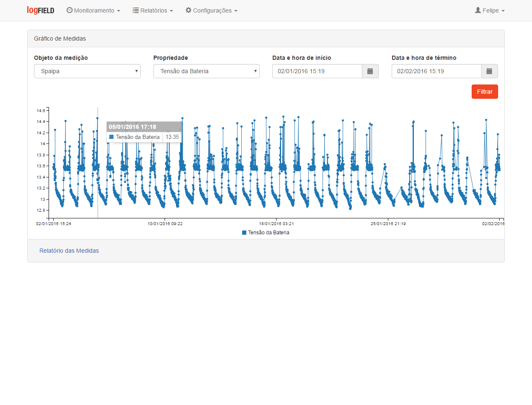
Task: Expand the Objeto da medição dropdown
Action: coord(87,71)
